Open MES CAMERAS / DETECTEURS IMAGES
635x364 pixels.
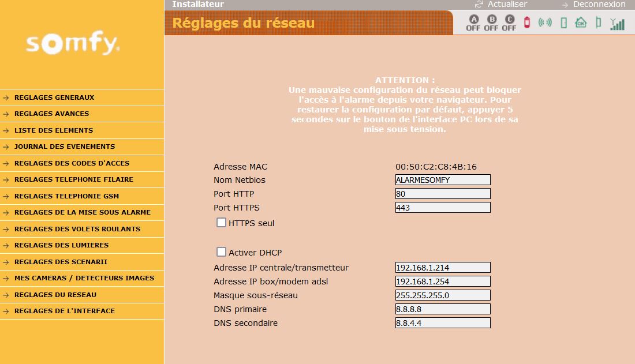click(x=84, y=278)
